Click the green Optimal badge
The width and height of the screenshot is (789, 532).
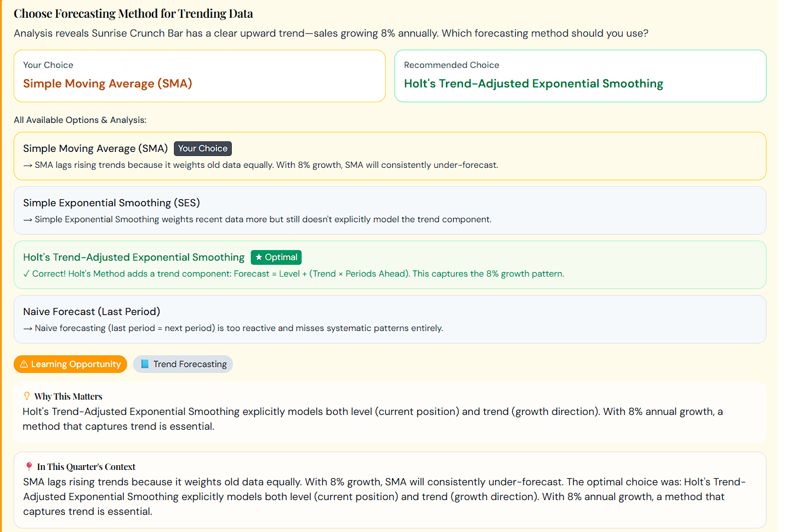[276, 257]
